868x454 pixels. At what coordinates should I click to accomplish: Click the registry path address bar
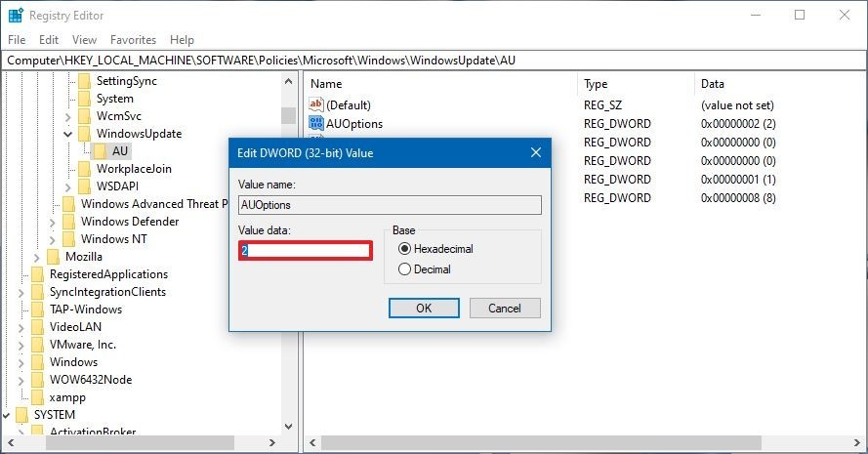[434, 61]
